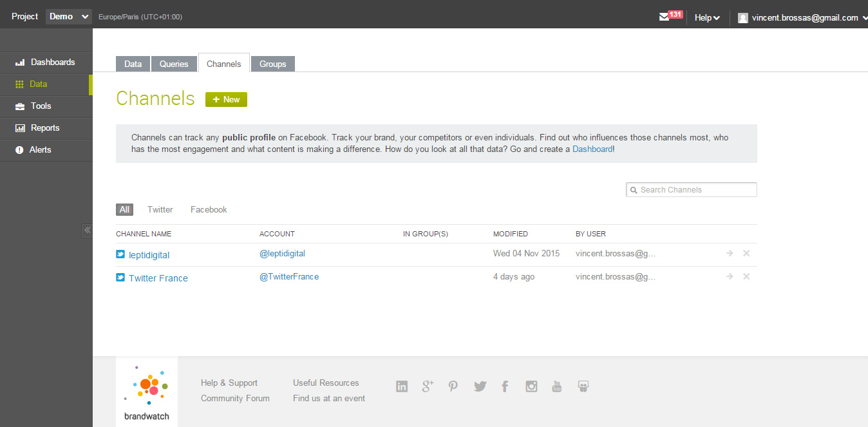The image size is (868, 427).
Task: Open the SlideShare icon in the footer
Action: coord(583,386)
